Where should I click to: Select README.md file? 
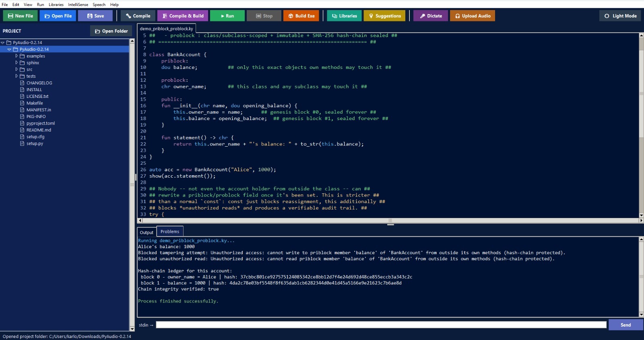(39, 130)
